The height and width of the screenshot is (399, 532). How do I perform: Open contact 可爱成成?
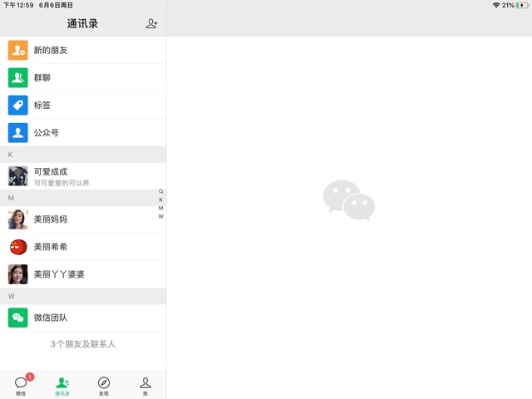[83, 176]
